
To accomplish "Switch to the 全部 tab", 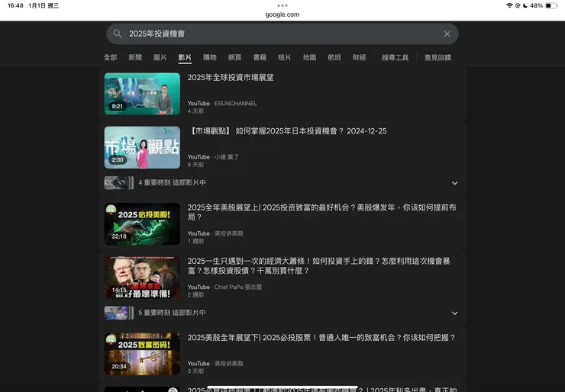I will click(x=110, y=58).
